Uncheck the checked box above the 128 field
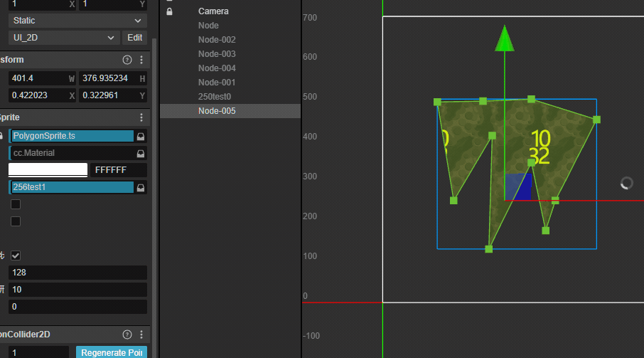644x358 pixels. coord(16,256)
